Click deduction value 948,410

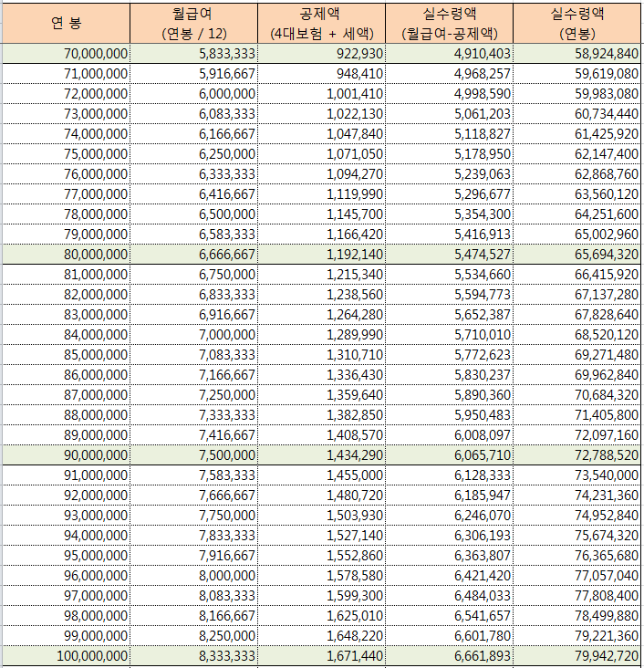[322, 74]
